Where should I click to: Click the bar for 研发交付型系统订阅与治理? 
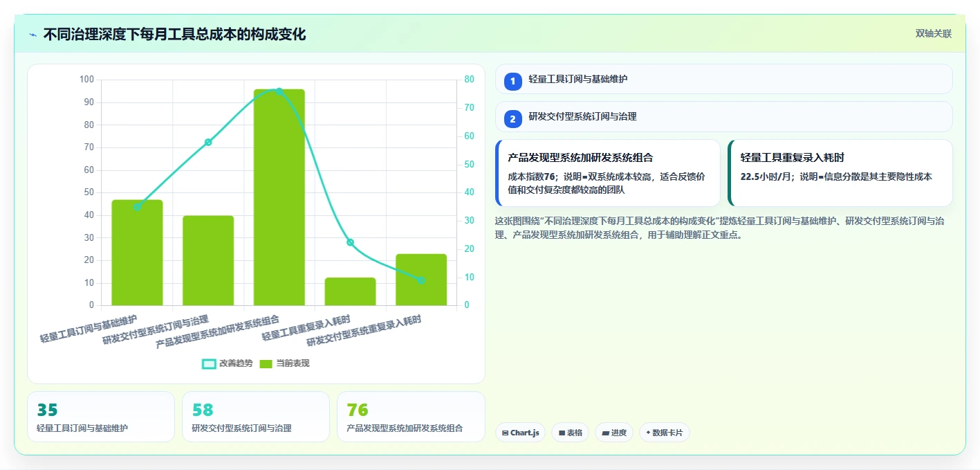tap(208, 260)
